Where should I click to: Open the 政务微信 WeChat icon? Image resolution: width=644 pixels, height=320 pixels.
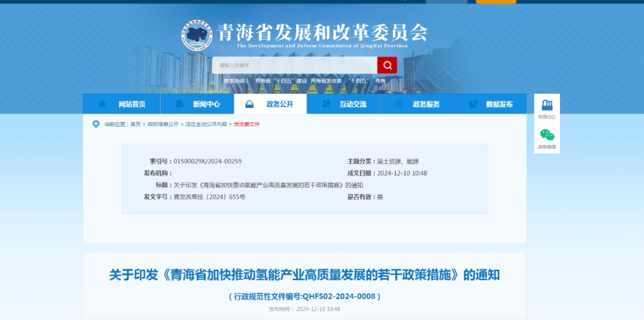[546, 136]
